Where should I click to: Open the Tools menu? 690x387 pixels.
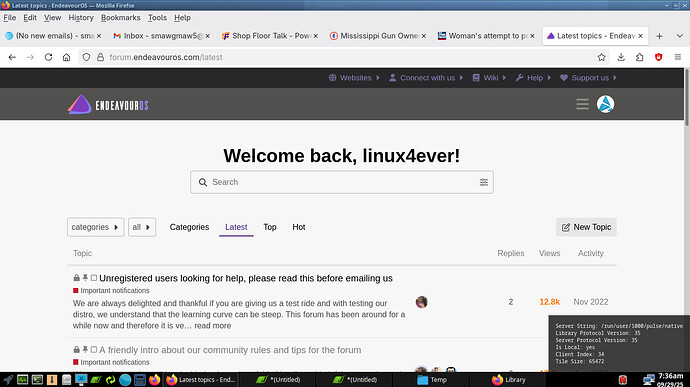[x=157, y=18]
